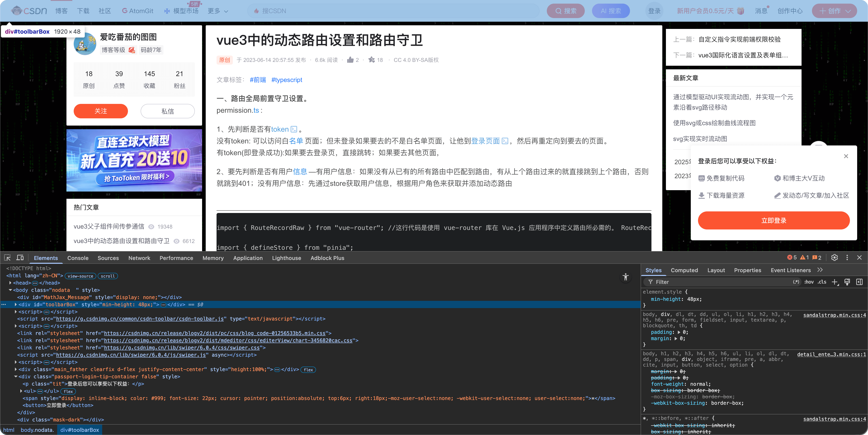868x435 pixels.
Task: Click the CSDN logo
Action: pyautogui.click(x=29, y=11)
